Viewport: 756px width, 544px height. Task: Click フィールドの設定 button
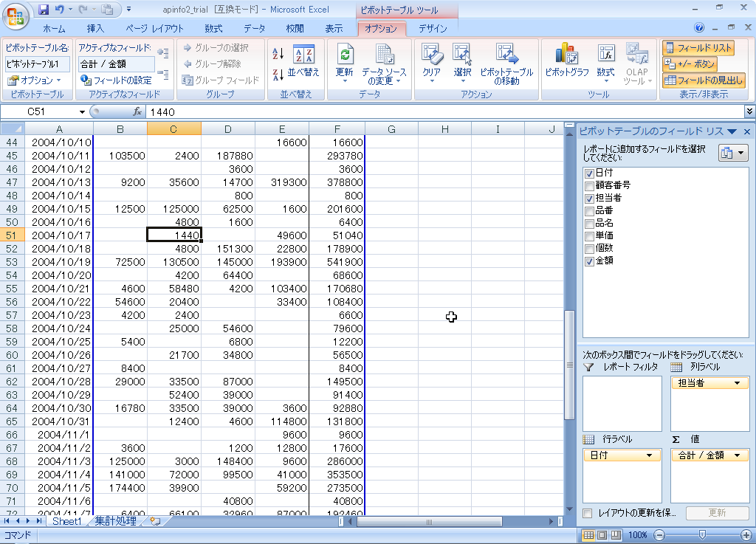click(x=116, y=80)
